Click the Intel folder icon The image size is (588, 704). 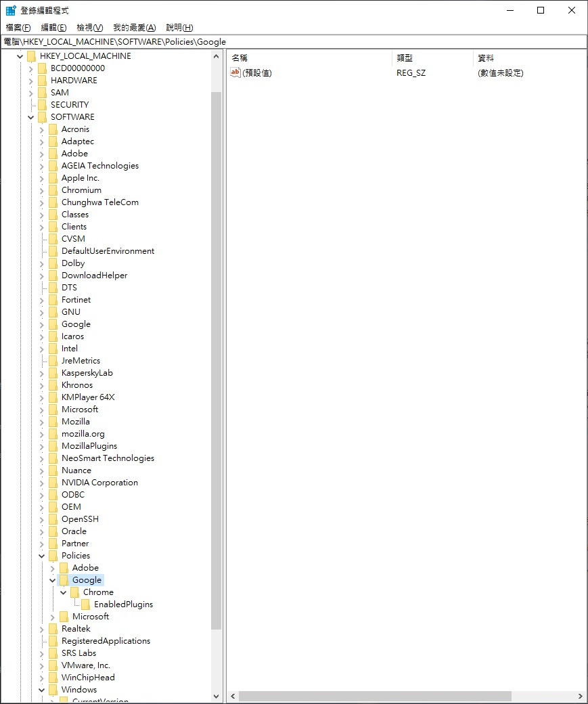coord(53,349)
